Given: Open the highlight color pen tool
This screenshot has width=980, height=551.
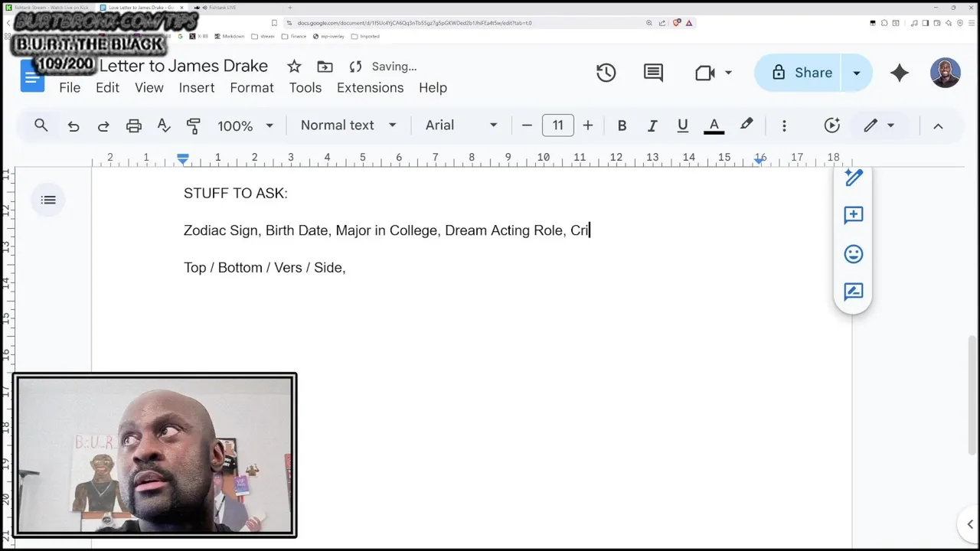Looking at the screenshot, I should click(746, 125).
